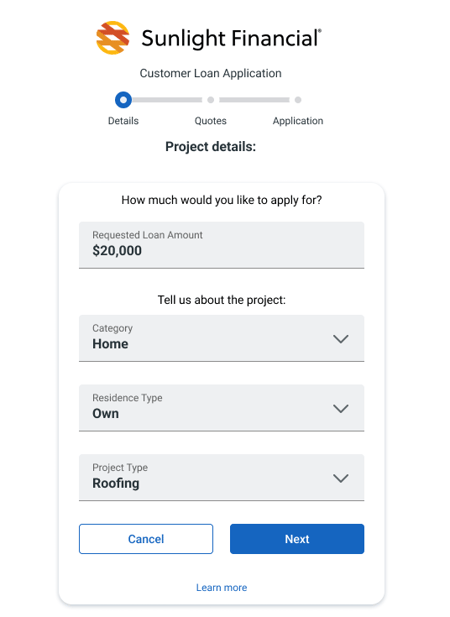Open the Project Type dropdown showing Roofing
The image size is (450, 617).
pos(221,477)
